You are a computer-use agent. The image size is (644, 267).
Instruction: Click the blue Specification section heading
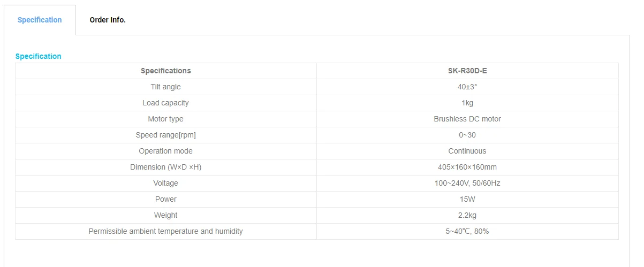point(38,56)
